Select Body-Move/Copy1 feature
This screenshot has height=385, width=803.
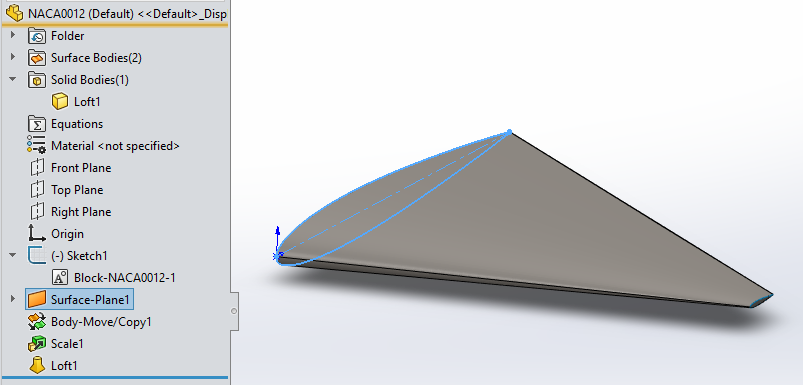[101, 322]
